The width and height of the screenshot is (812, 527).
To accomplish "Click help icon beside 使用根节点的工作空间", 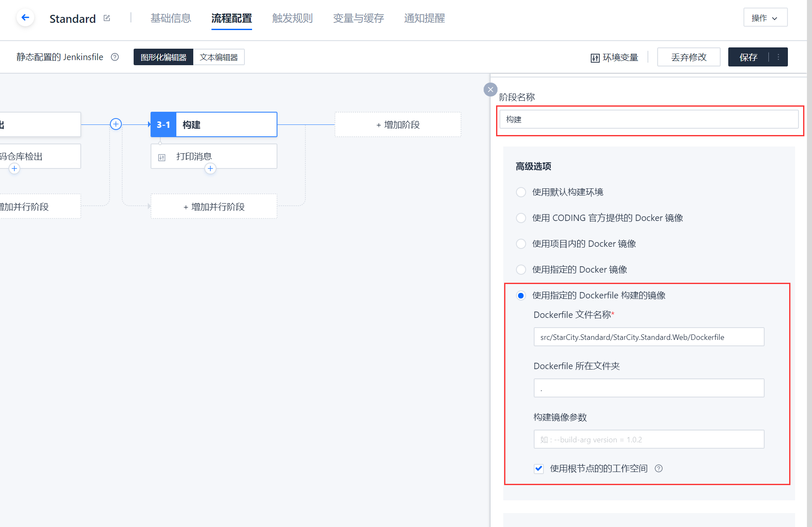I will coord(658,469).
